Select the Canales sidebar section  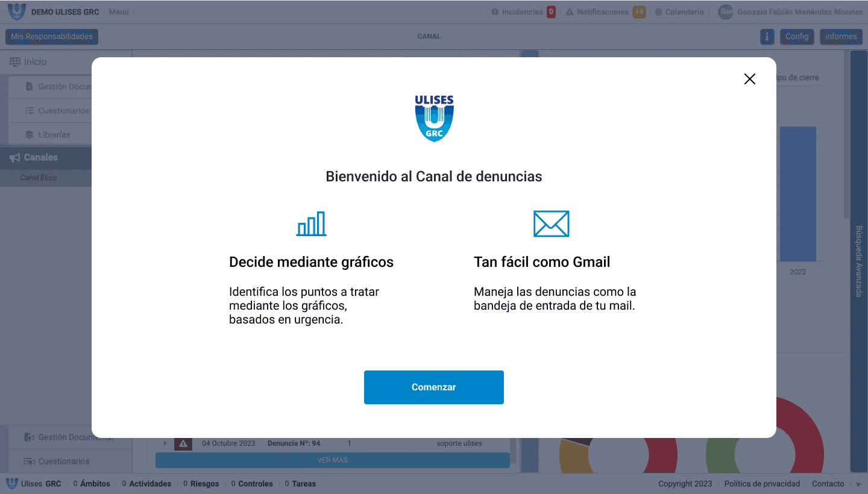pos(46,158)
